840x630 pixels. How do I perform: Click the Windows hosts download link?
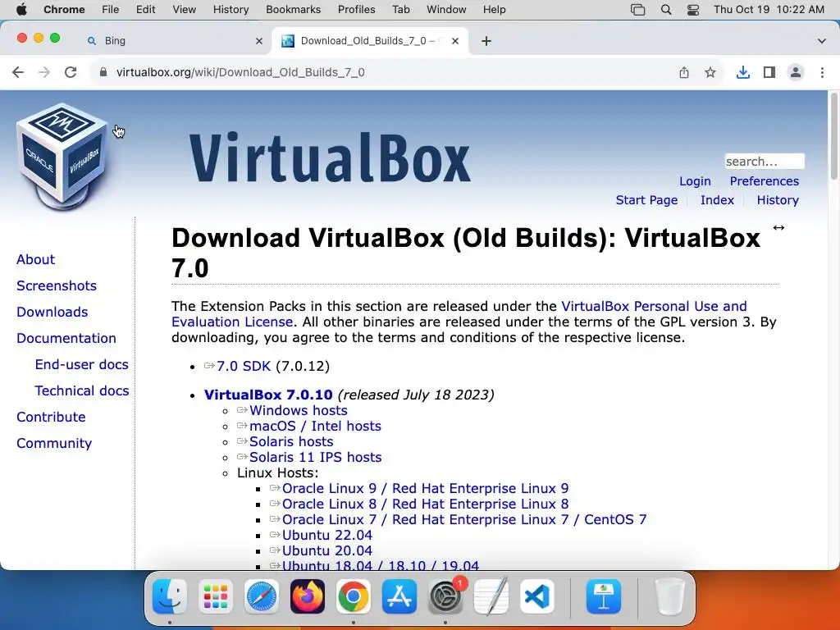(x=293, y=410)
